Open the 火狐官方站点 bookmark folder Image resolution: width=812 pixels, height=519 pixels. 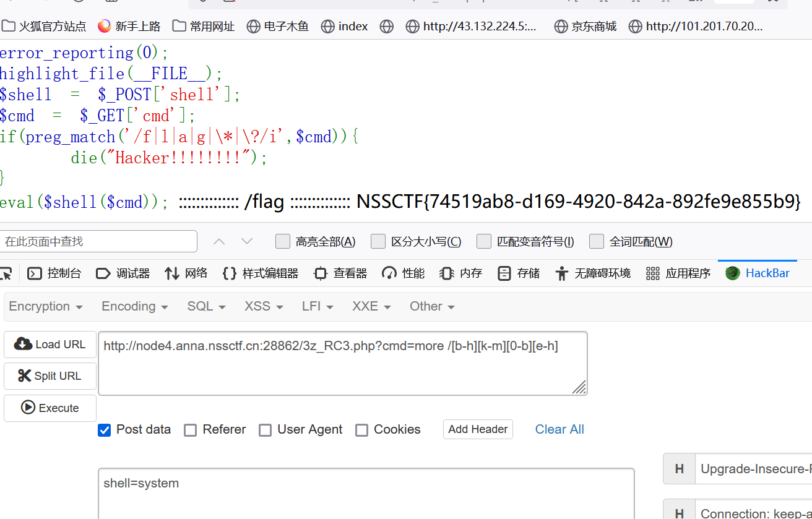pyautogui.click(x=44, y=27)
